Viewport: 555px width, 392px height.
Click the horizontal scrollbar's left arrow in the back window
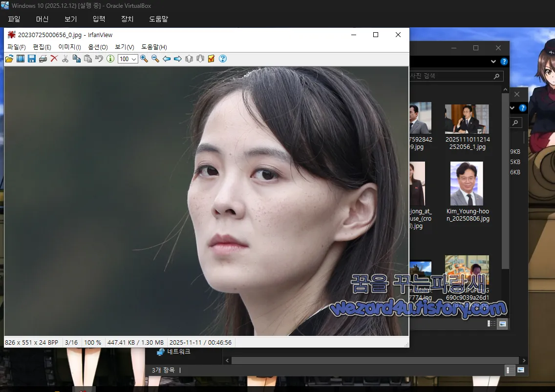(x=227, y=360)
